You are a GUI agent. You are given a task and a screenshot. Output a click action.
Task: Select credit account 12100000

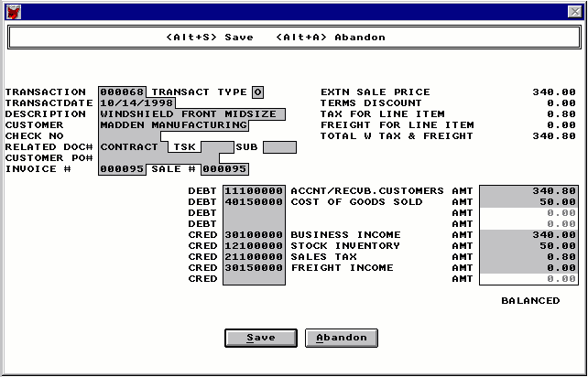pyautogui.click(x=254, y=246)
